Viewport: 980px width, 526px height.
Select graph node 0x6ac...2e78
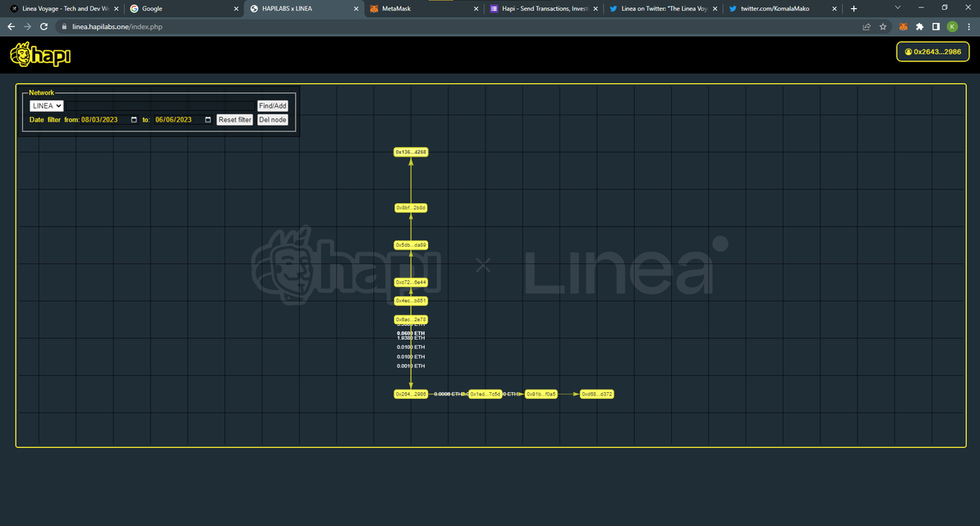[411, 319]
